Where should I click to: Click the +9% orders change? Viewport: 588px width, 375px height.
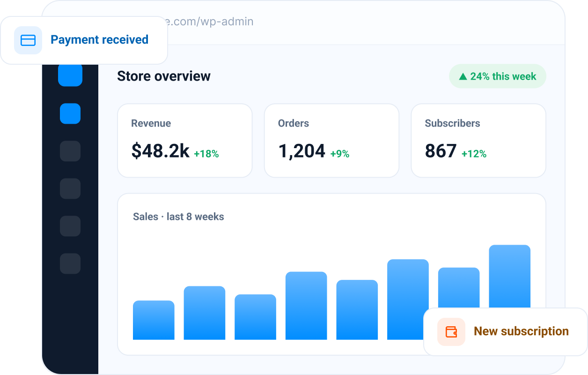click(340, 153)
